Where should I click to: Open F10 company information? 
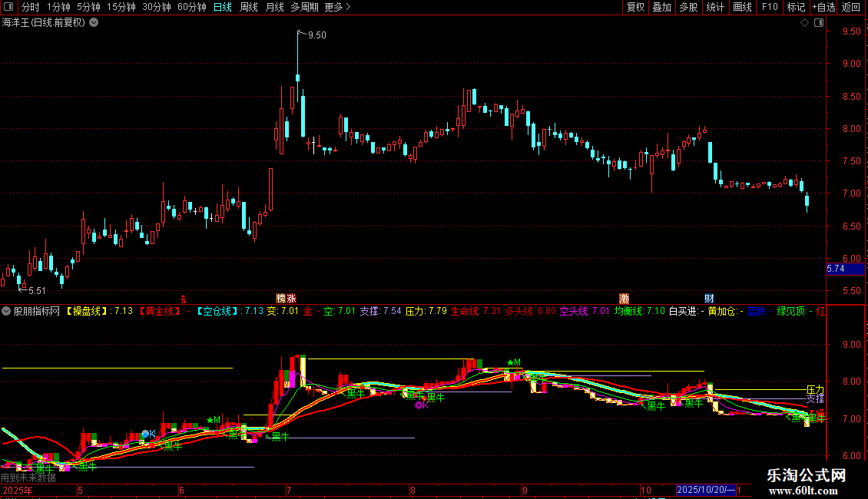(x=770, y=7)
